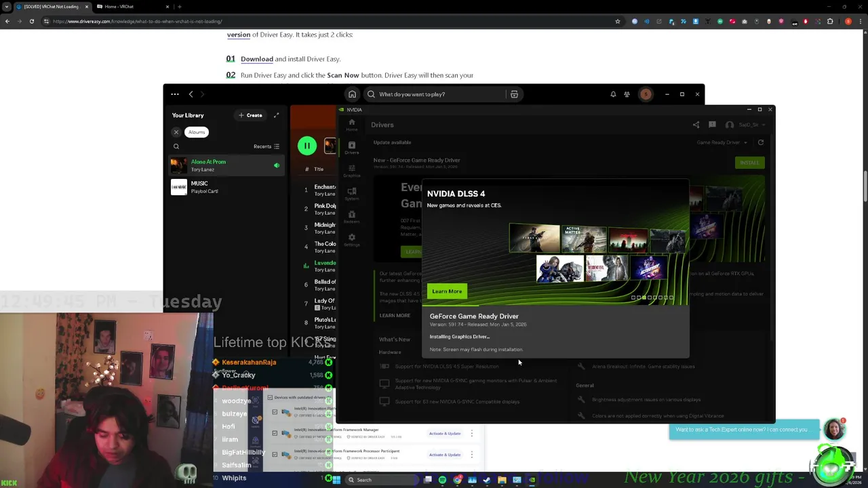Open Graphics section in NVIDIA sidebar

351,171
